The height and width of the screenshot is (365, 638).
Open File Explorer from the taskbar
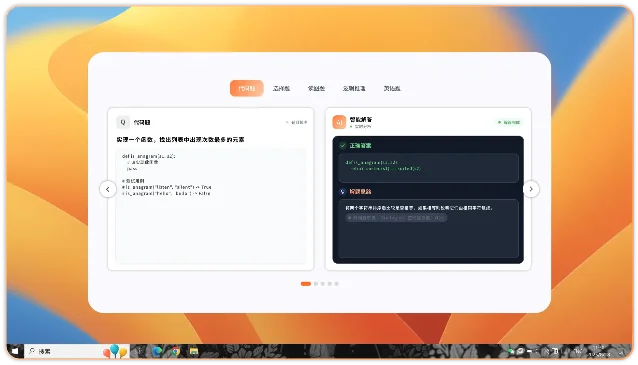tap(194, 351)
